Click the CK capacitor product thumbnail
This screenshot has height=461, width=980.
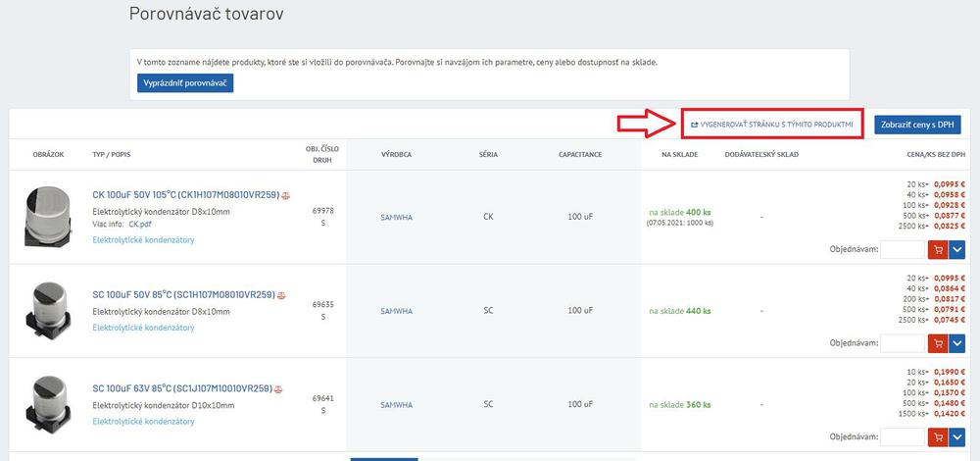[x=49, y=216]
